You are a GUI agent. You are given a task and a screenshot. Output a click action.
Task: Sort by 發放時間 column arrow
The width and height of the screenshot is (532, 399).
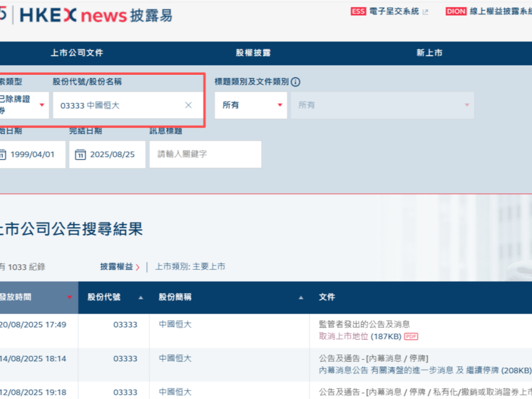[69, 298]
